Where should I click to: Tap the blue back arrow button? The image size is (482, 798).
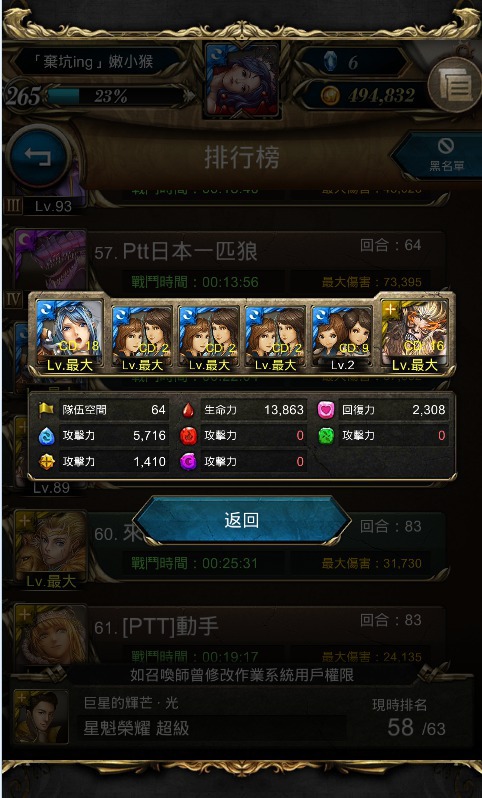click(39, 157)
